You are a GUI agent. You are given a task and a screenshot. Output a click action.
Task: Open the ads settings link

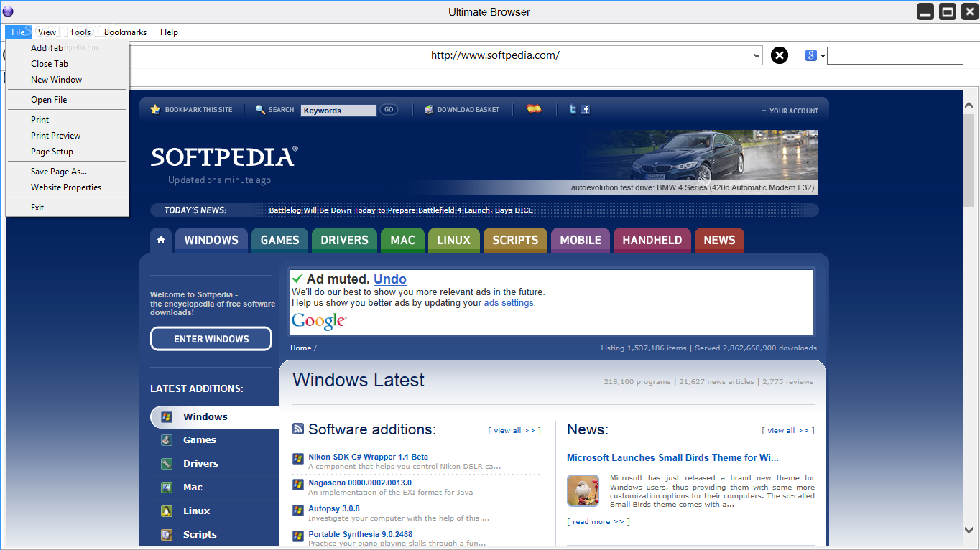tap(509, 303)
